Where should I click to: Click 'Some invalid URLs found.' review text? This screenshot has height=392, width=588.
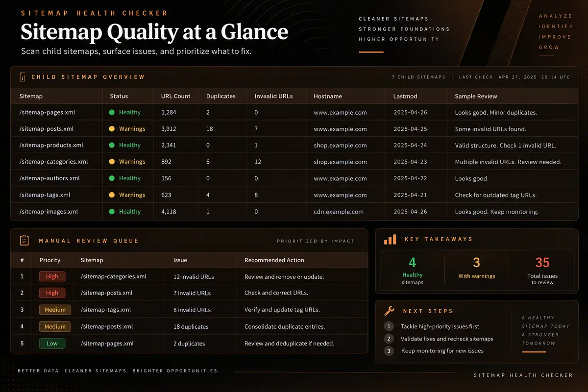[x=490, y=129]
